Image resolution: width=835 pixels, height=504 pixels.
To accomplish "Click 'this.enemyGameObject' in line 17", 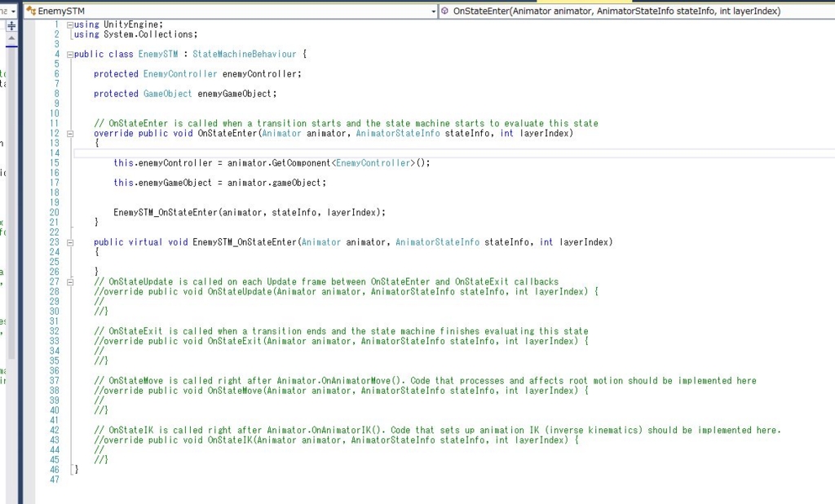I will coord(162,183).
